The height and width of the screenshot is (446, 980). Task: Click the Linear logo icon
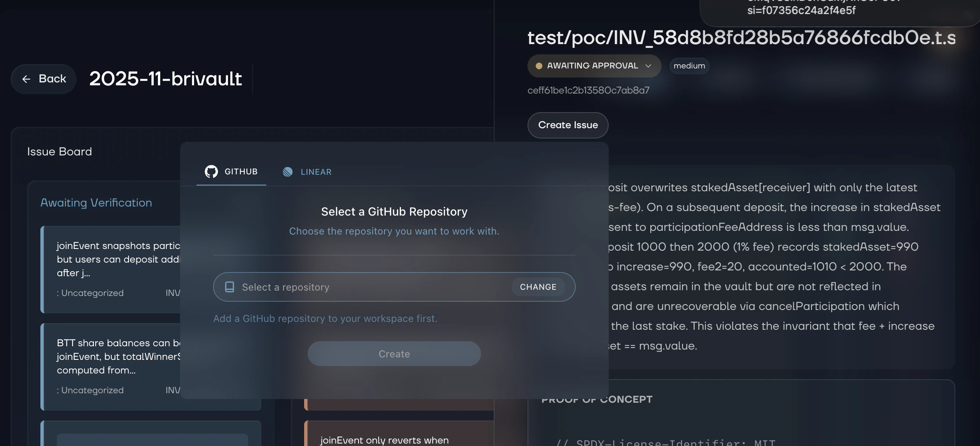pyautogui.click(x=288, y=172)
